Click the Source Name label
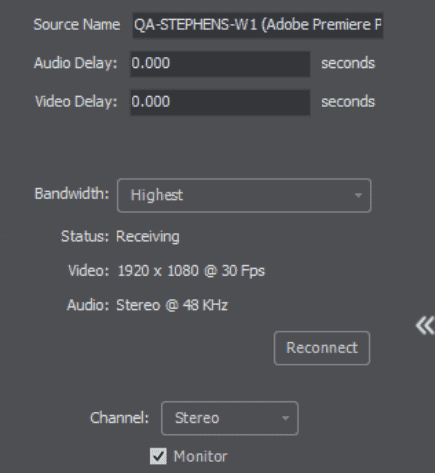The image size is (435, 473). [77, 25]
